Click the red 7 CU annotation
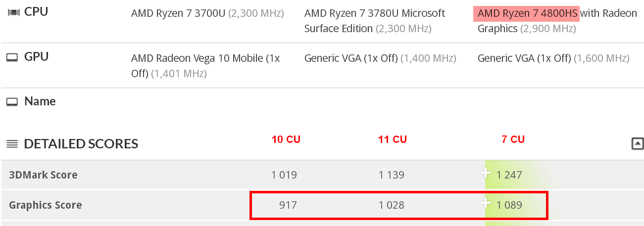Screen dimensions: 644x226 (513, 139)
